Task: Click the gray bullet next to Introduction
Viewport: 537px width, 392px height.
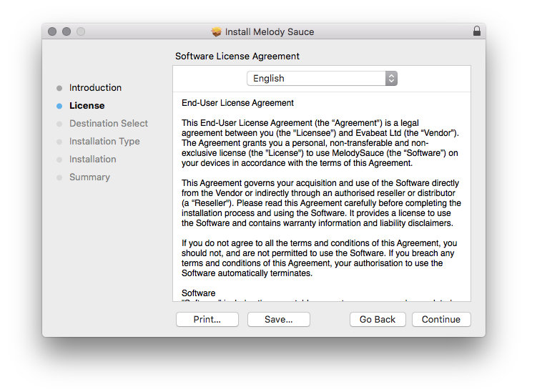Action: coord(59,88)
